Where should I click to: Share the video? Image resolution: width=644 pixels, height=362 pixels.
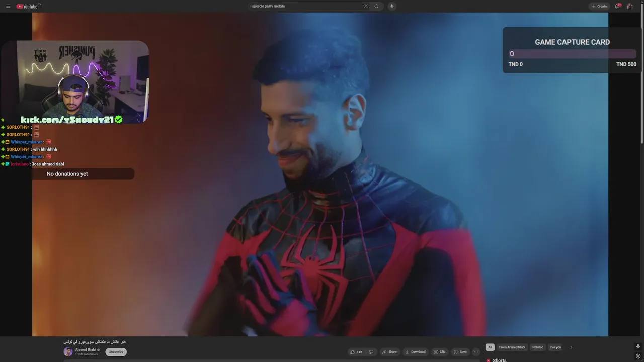[389, 352]
